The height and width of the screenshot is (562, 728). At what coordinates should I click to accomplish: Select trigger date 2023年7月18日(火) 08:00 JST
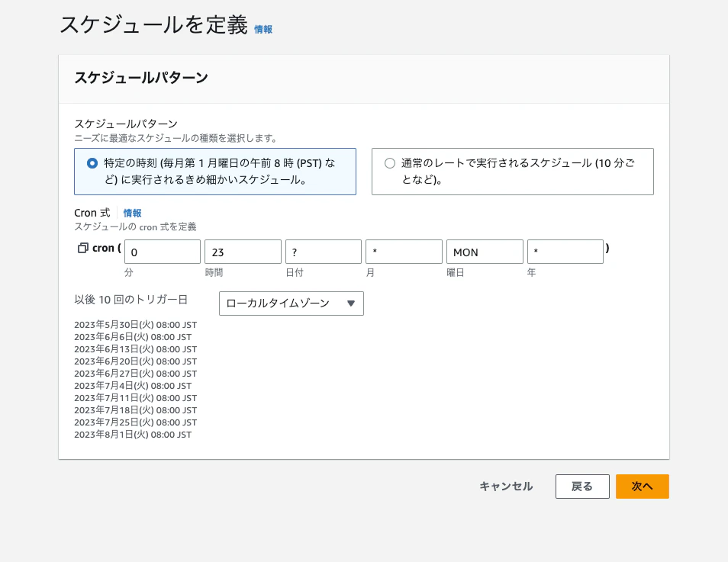tap(136, 410)
